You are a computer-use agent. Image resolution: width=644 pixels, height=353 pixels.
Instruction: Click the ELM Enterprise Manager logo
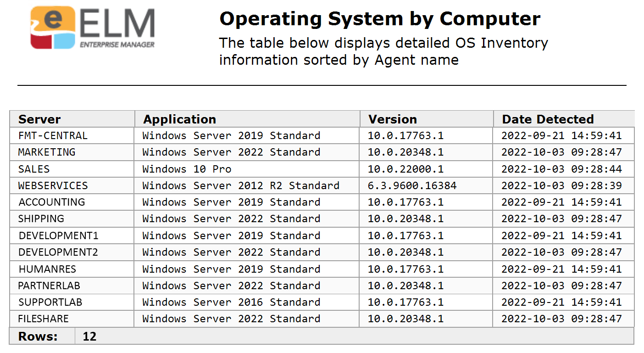click(92, 28)
